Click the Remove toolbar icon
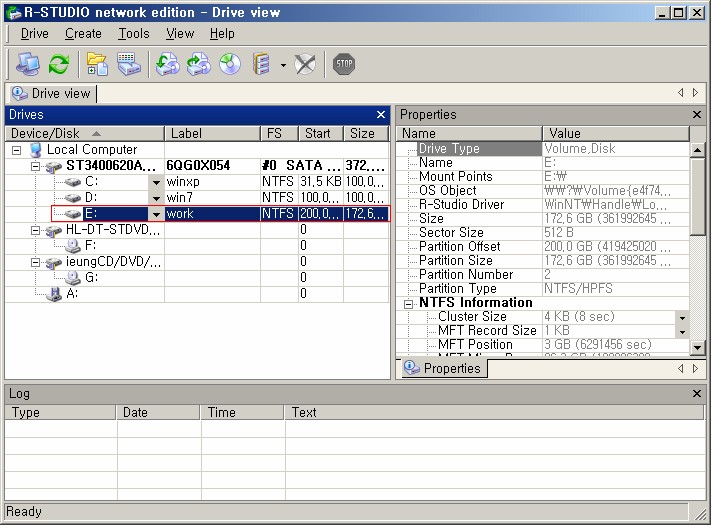This screenshot has height=525, width=711. pyautogui.click(x=305, y=64)
